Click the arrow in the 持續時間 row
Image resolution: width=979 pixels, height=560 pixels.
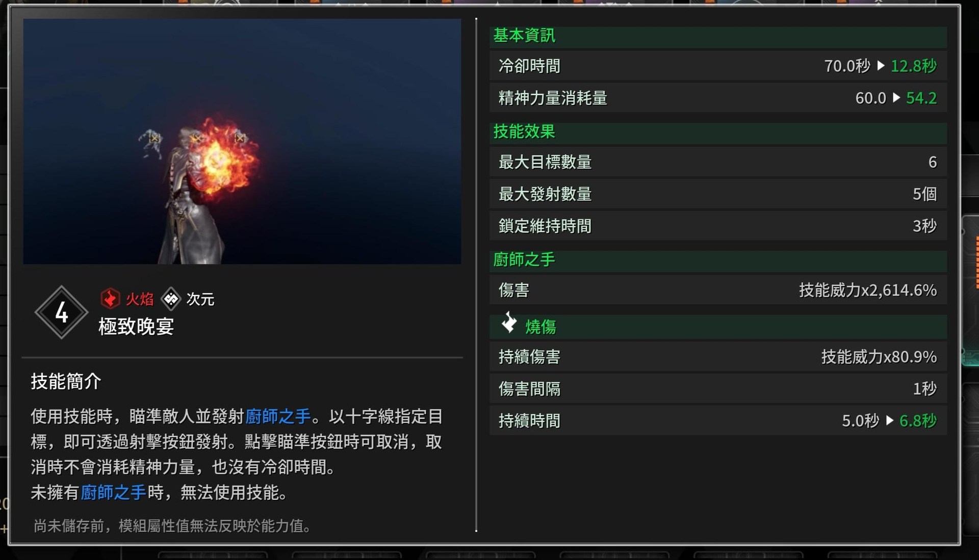(890, 421)
